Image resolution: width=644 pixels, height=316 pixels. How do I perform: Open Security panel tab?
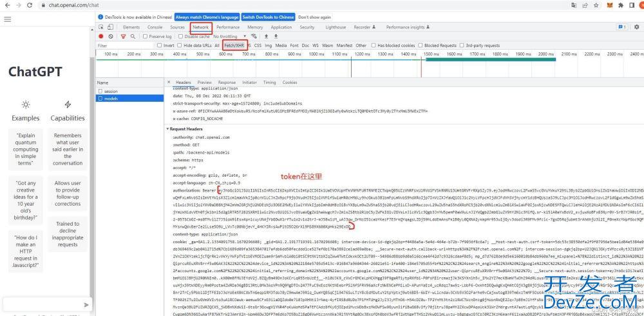(307, 27)
